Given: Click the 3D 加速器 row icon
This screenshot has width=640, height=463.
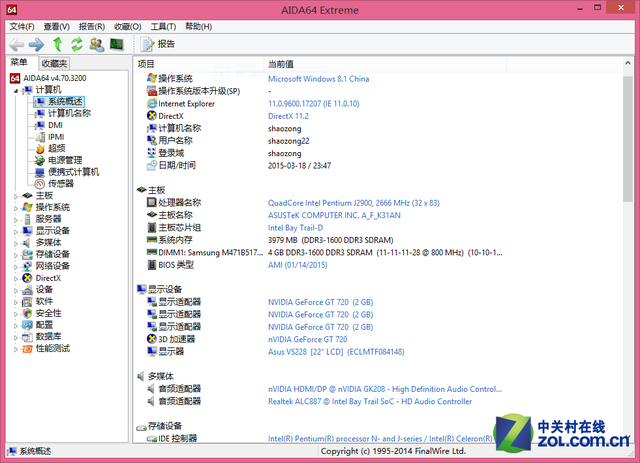Looking at the screenshot, I should [152, 339].
